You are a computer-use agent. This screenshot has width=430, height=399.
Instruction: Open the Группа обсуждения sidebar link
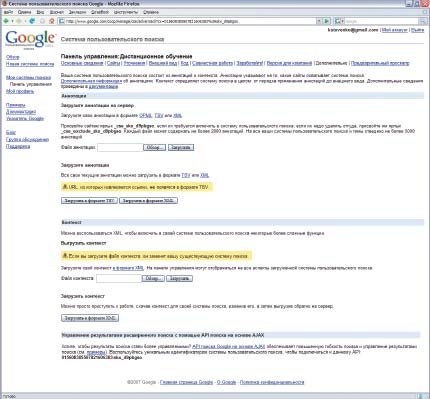click(27, 139)
